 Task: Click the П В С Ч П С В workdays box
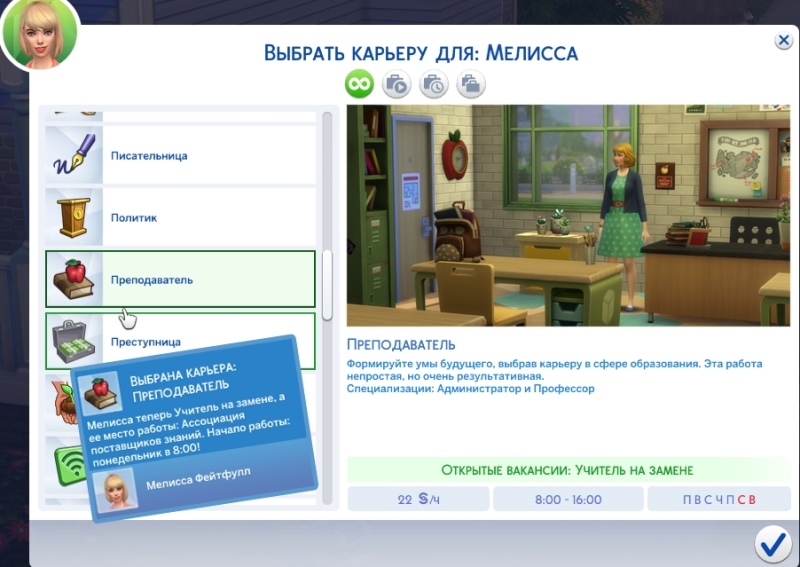click(719, 499)
